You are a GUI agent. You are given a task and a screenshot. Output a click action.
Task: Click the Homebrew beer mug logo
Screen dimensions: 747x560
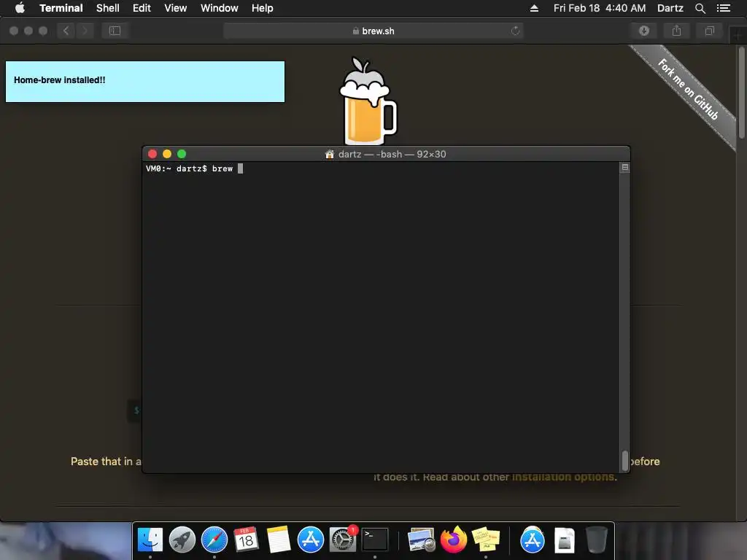tap(368, 101)
